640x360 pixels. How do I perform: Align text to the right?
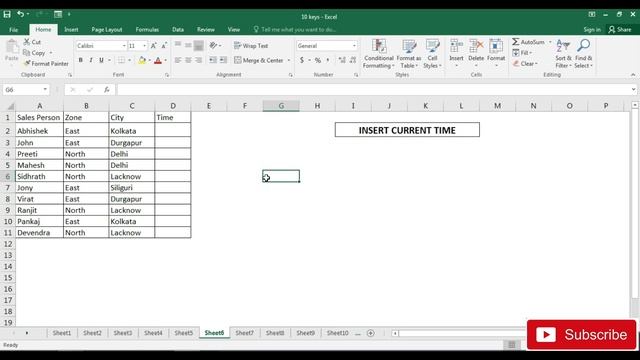198,60
